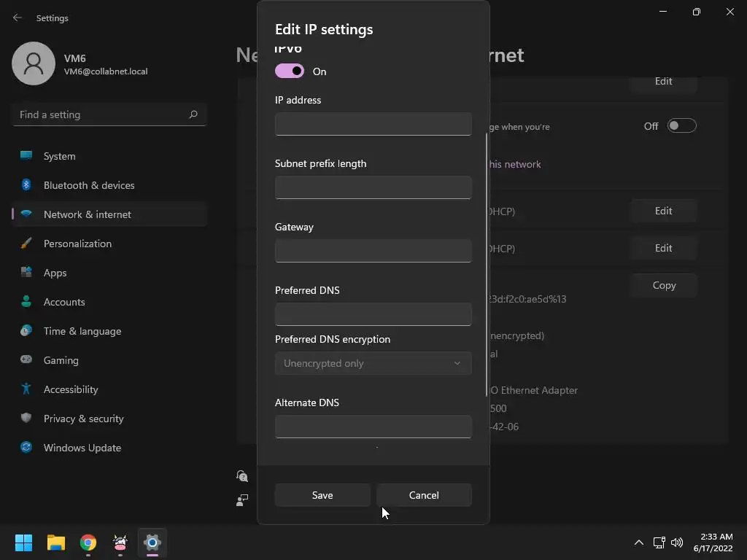Open the Gaming settings page
This screenshot has height=560, width=747.
[61, 360]
